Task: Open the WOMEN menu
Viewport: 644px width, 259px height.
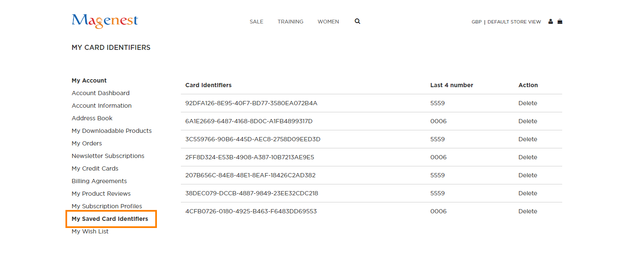Action: tap(328, 21)
